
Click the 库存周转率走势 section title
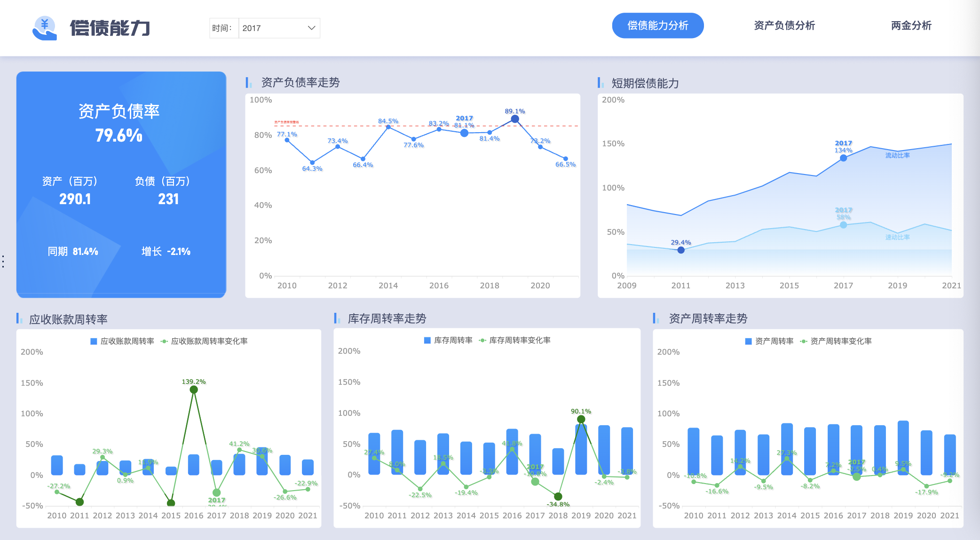pyautogui.click(x=387, y=318)
